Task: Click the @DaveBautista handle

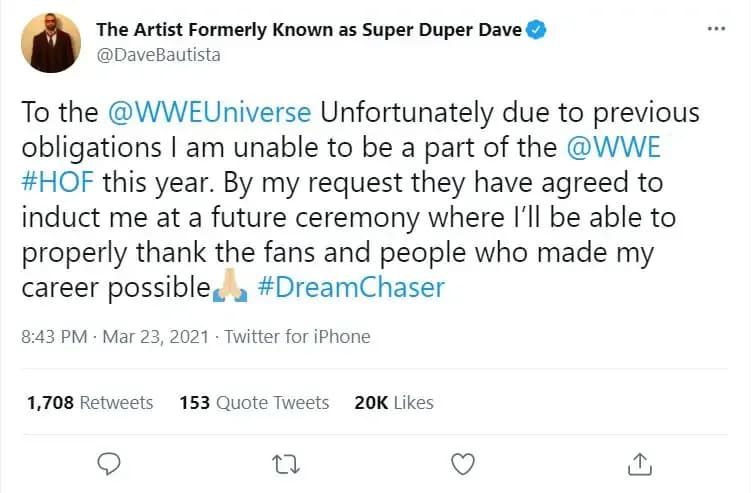Action: tap(158, 55)
